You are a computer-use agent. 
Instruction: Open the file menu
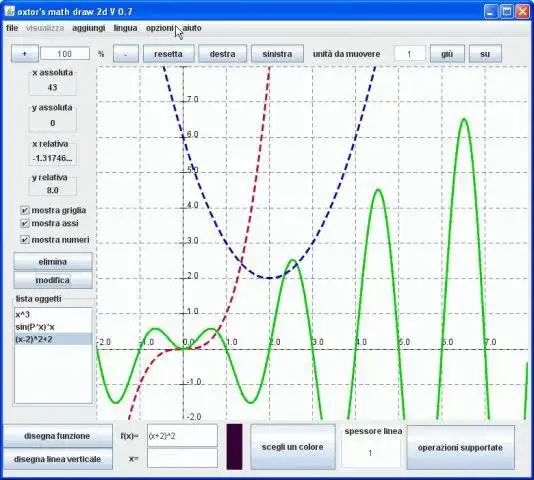12,28
